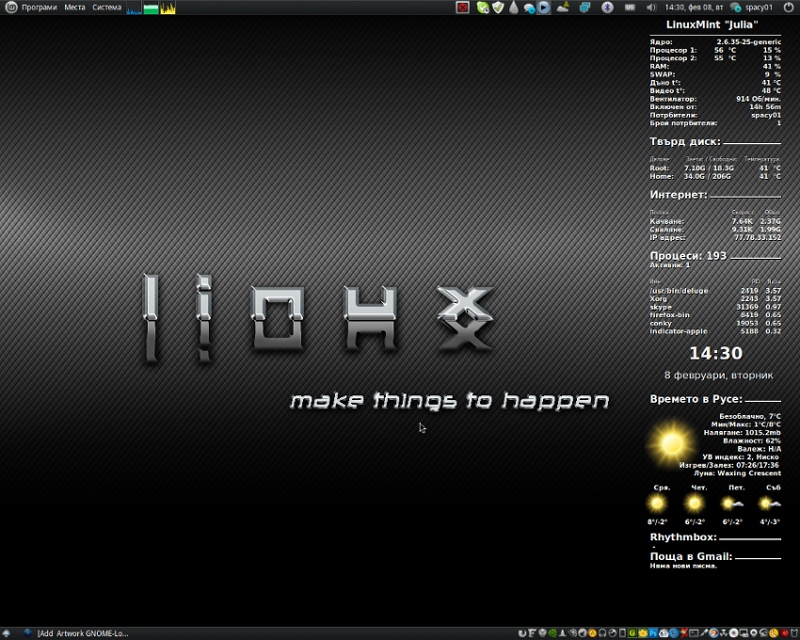Open the Места menu
800x640 pixels.
pos(74,7)
